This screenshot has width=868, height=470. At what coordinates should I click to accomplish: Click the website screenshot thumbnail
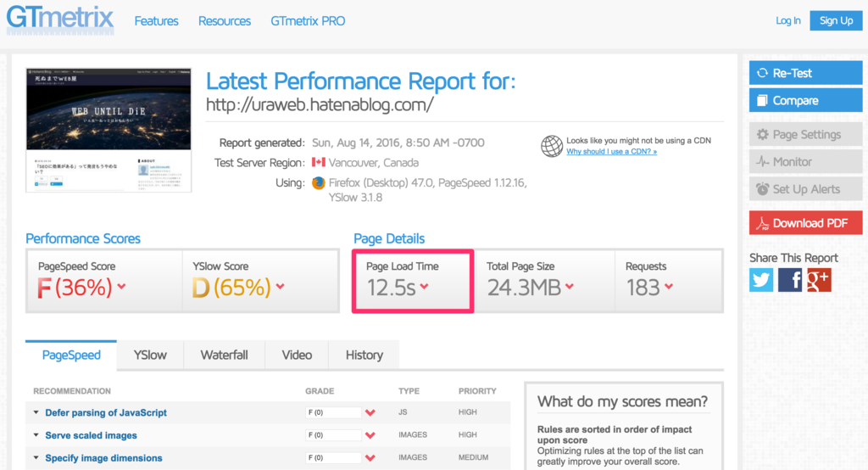point(108,131)
